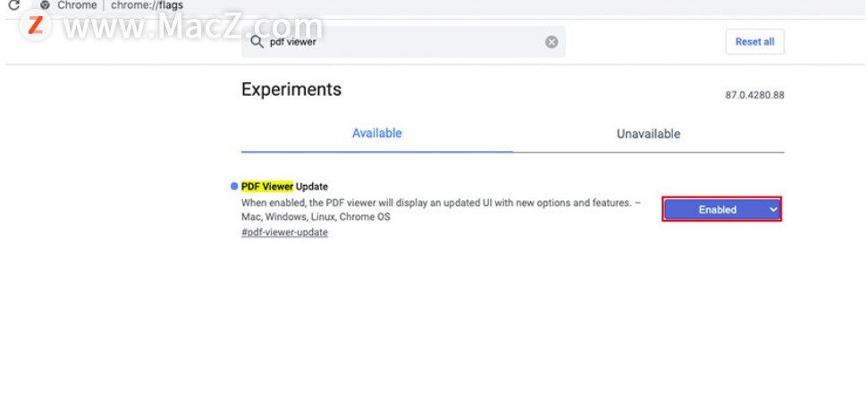Click the version number 87.0.4280.88
868x418 pixels.
[x=754, y=95]
